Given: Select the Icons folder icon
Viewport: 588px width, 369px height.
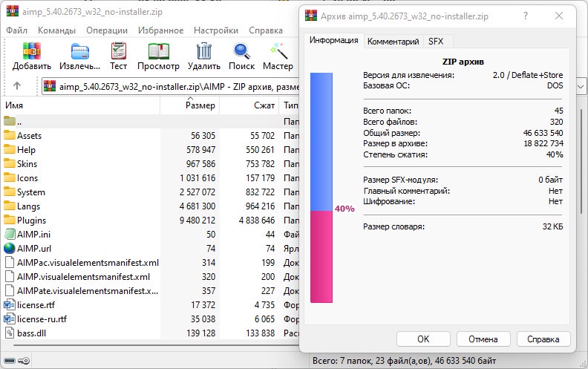Looking at the screenshot, I should pyautogui.click(x=10, y=177).
